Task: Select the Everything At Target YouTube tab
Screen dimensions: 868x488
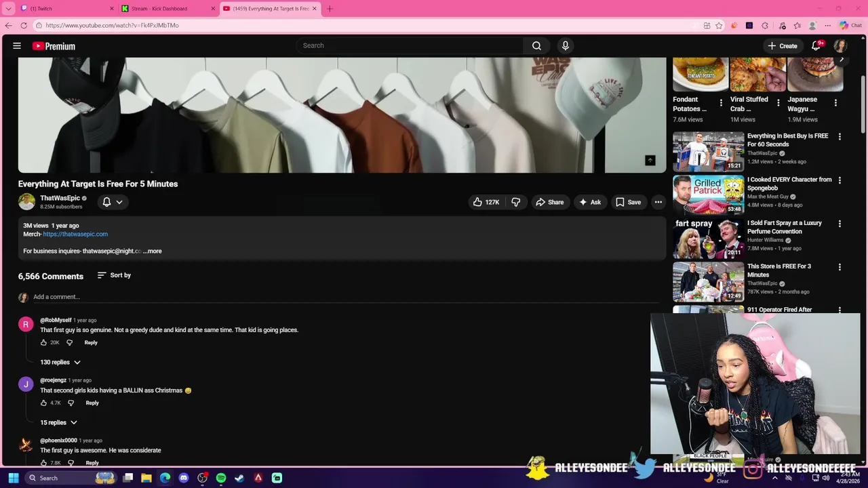Action: 269,8
